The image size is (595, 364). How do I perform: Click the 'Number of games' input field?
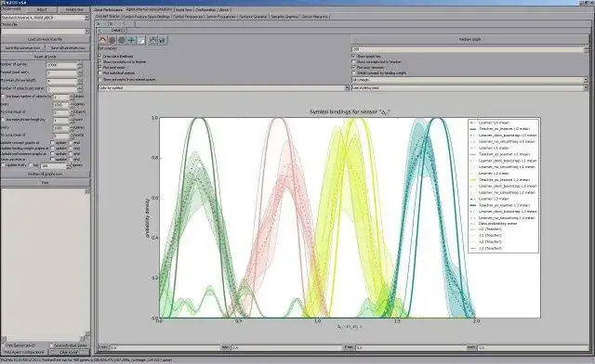point(62,65)
